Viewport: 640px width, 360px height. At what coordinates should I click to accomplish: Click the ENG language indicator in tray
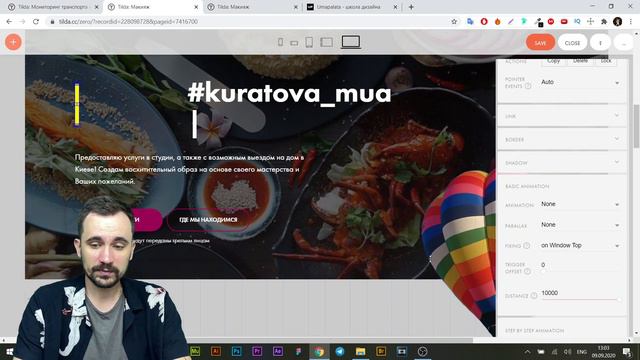coord(582,351)
